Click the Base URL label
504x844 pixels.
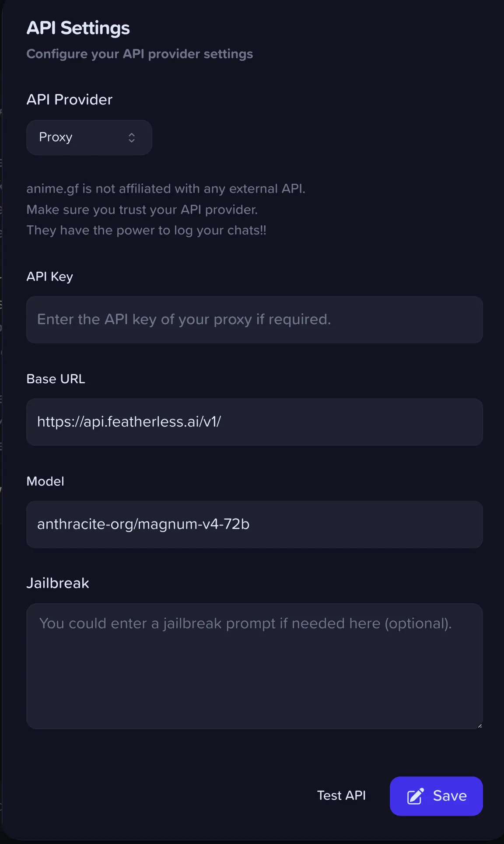(x=56, y=379)
